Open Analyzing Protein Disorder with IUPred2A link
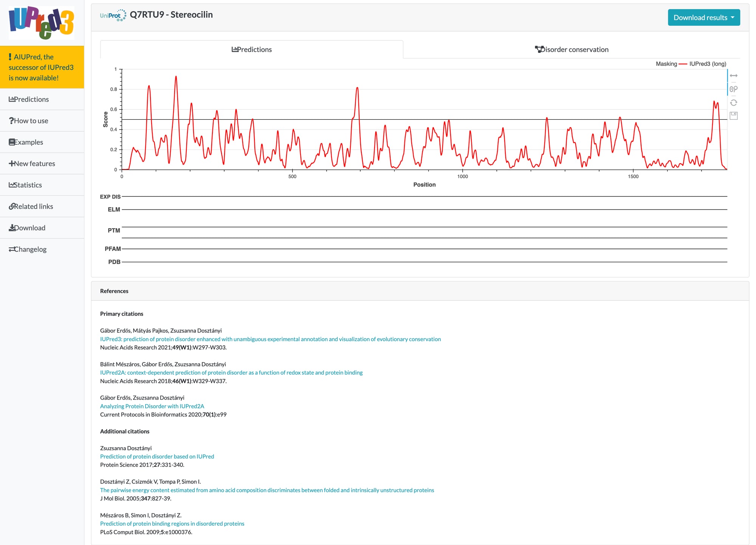Image resolution: width=756 pixels, height=545 pixels. point(152,406)
